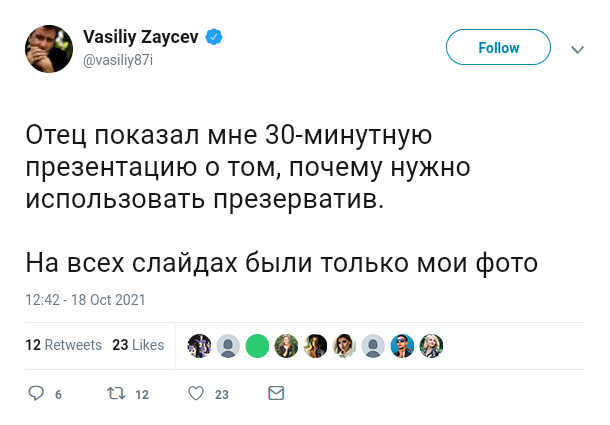The width and height of the screenshot is (610, 425).
Task: Click the tweet text body
Action: [x=282, y=198]
